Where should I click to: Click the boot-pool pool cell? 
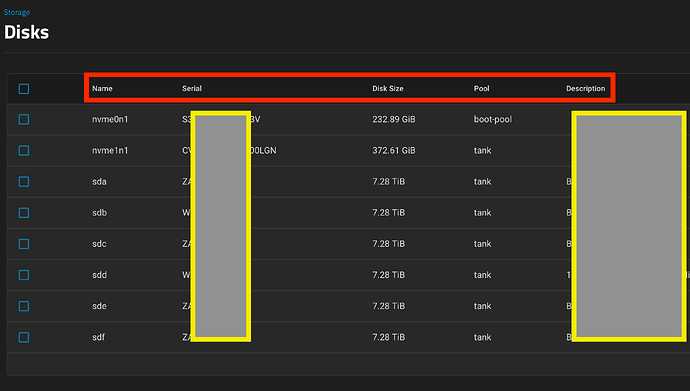[493, 120]
